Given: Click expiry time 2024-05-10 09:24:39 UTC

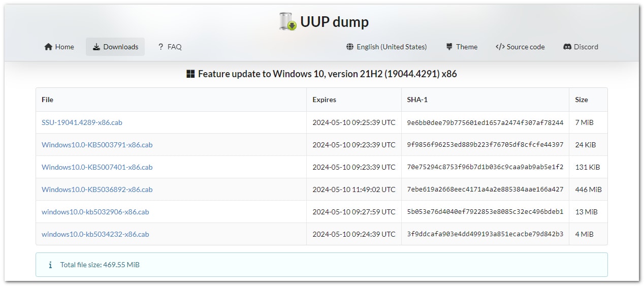Looking at the screenshot, I should tap(354, 234).
